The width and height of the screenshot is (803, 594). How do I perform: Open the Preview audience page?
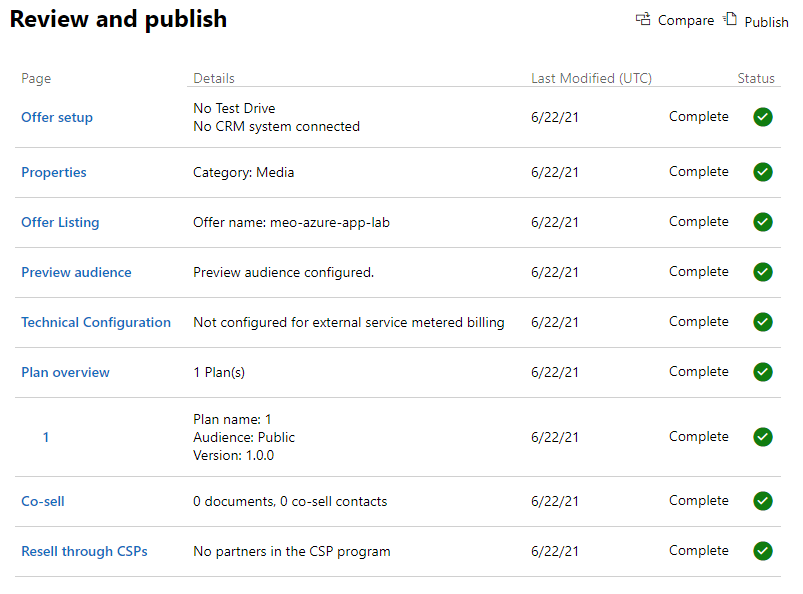[76, 271]
